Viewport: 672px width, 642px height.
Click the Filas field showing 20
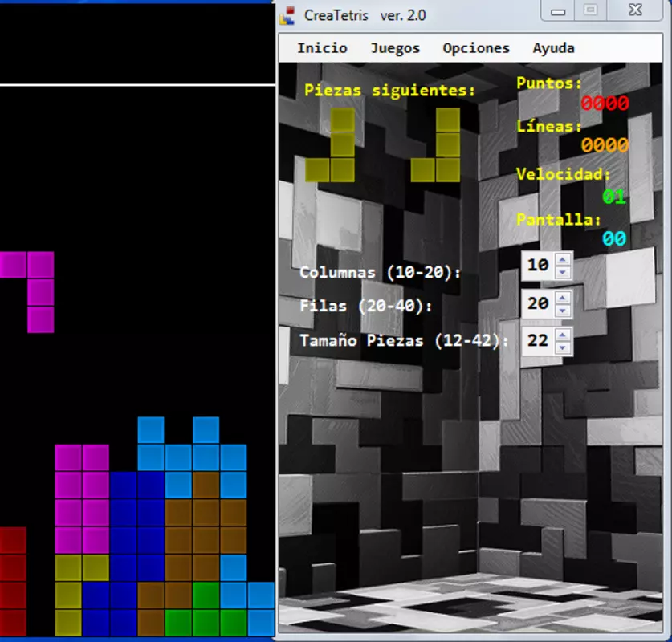(538, 303)
